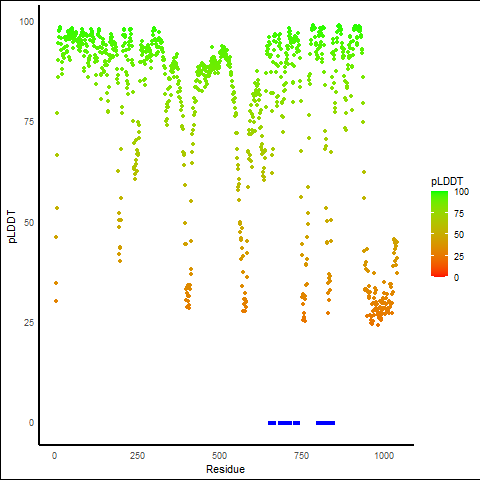
Task: Click the first short blue segment near residue 660
Action: pos(272,423)
